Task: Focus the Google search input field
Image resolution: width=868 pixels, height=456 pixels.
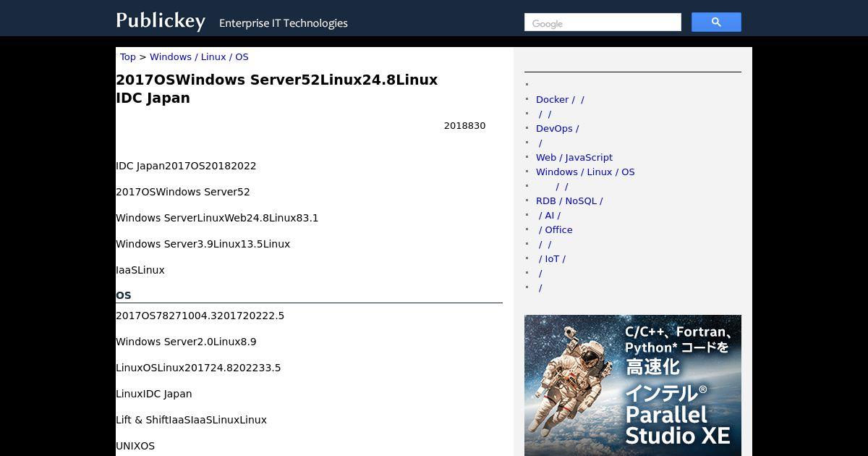Action: (603, 22)
